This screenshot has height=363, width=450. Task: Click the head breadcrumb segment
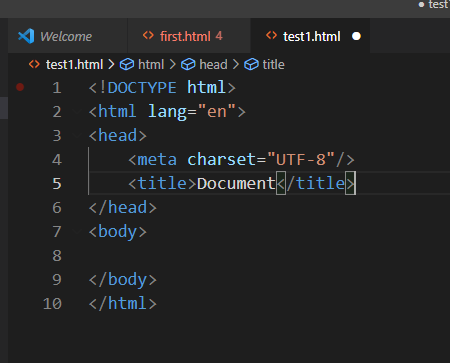(x=213, y=64)
